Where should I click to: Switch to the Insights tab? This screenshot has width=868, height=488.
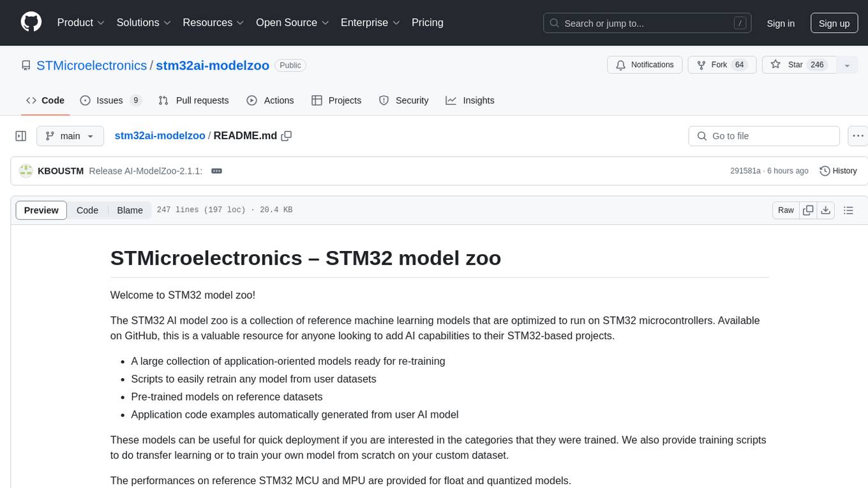tap(470, 100)
